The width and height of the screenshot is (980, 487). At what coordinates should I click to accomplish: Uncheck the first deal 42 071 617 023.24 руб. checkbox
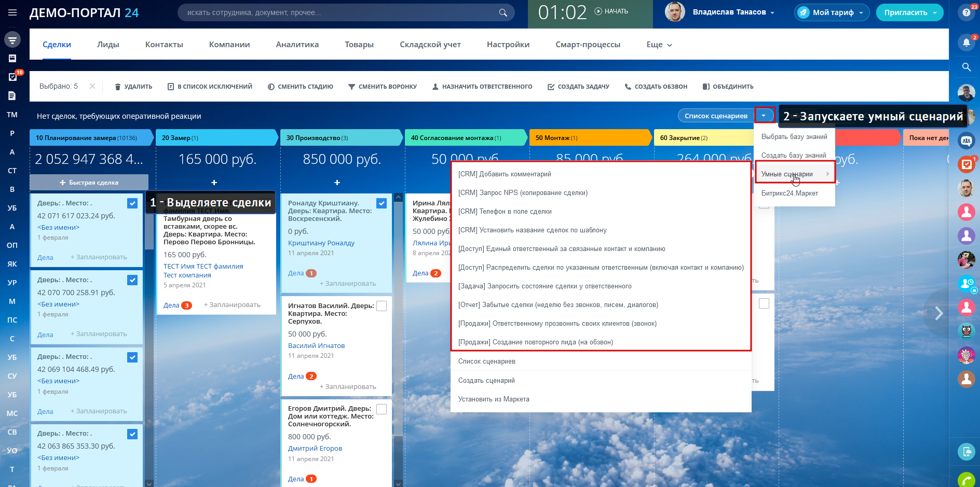132,203
